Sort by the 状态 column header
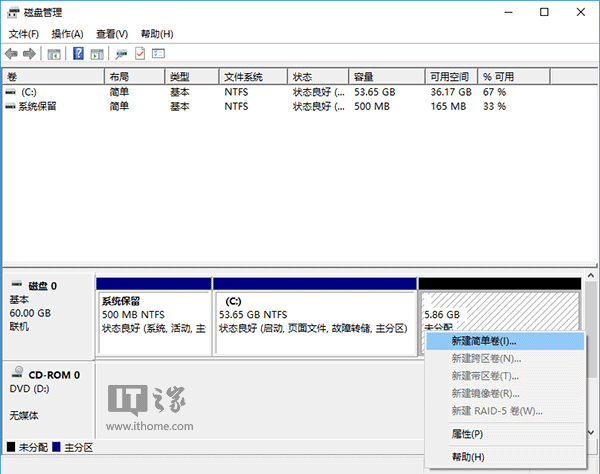Image resolution: width=600 pixels, height=474 pixels. coord(318,77)
